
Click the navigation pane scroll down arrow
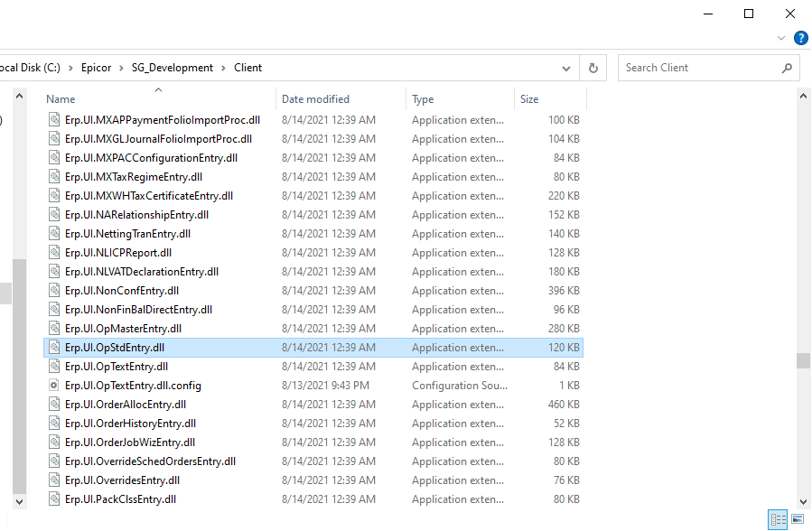[x=19, y=501]
